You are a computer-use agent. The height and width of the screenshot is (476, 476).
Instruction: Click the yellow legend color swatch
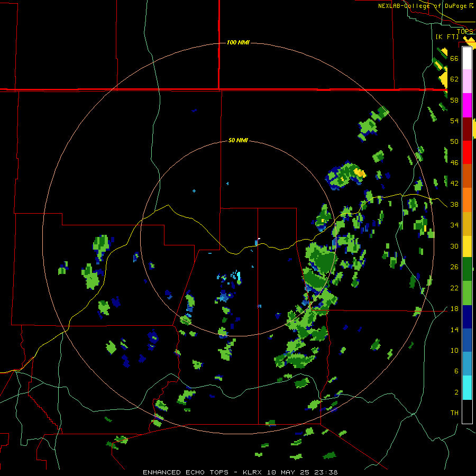coord(467,246)
